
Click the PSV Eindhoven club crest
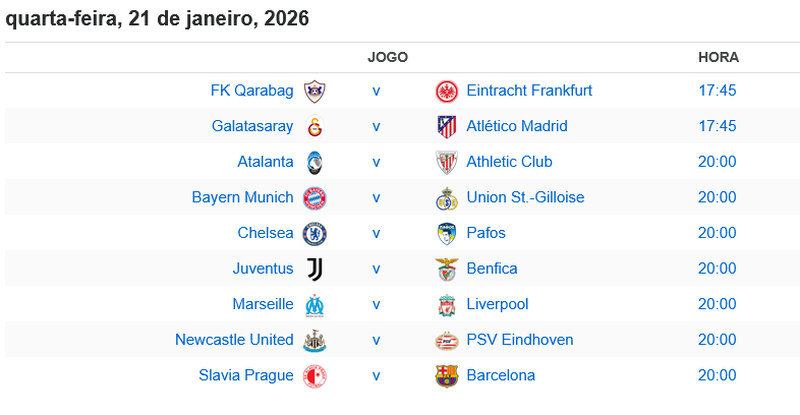(446, 341)
